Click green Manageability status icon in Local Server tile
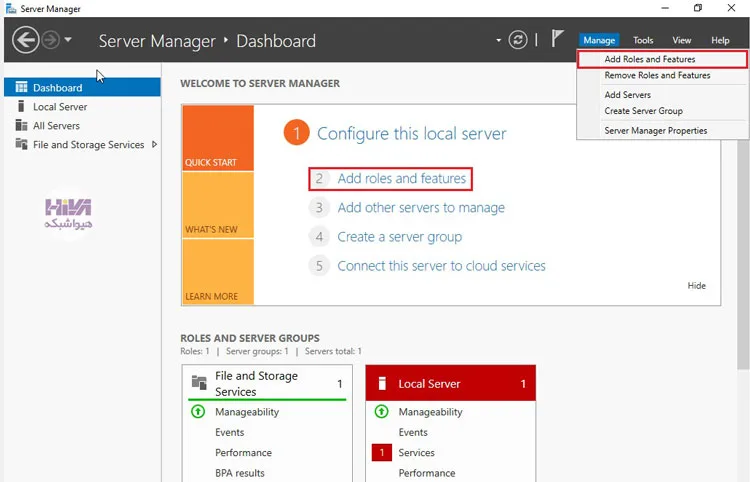This screenshot has width=750, height=482. click(x=381, y=411)
